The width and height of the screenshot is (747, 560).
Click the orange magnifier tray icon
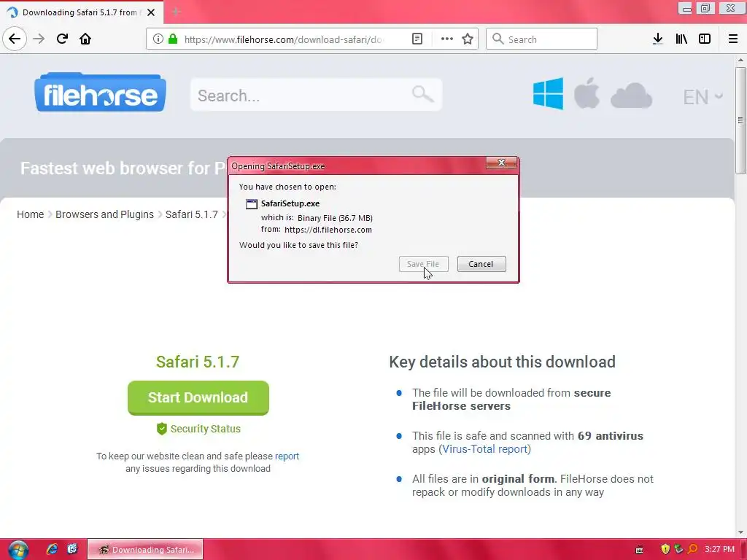point(693,549)
